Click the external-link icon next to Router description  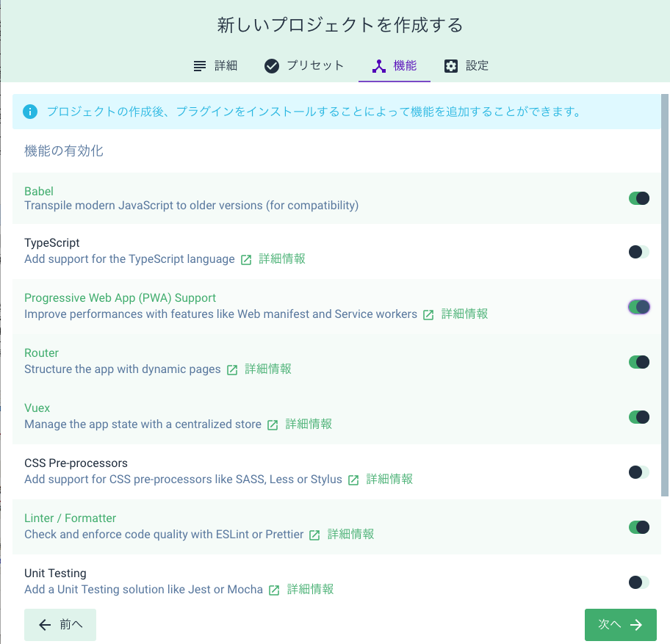232,369
